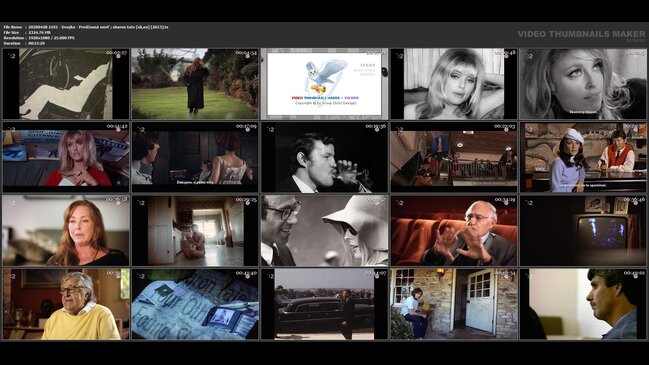
Task: Click the owl logo in the white thumbnail
Action: pos(326,76)
